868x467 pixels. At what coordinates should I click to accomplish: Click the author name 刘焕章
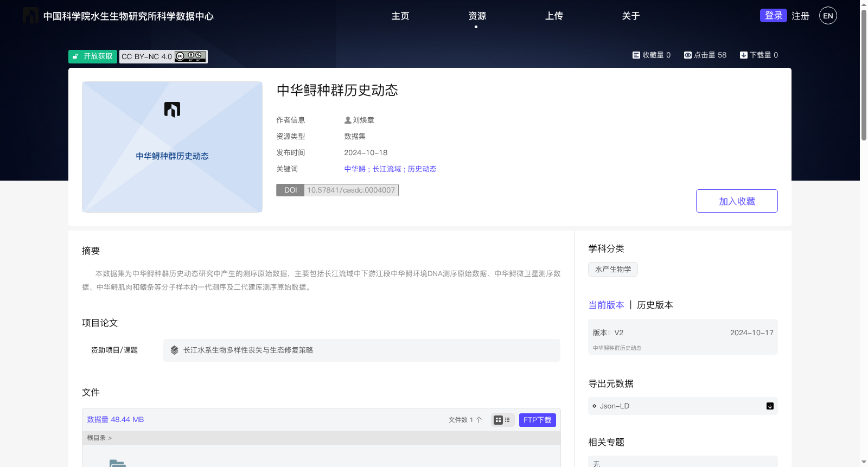tap(363, 120)
